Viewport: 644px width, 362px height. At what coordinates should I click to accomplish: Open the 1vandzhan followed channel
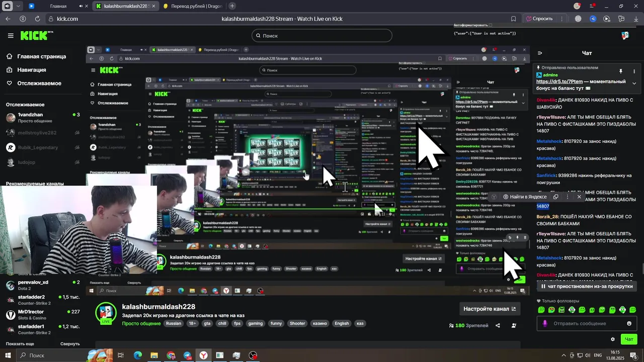tap(43, 118)
